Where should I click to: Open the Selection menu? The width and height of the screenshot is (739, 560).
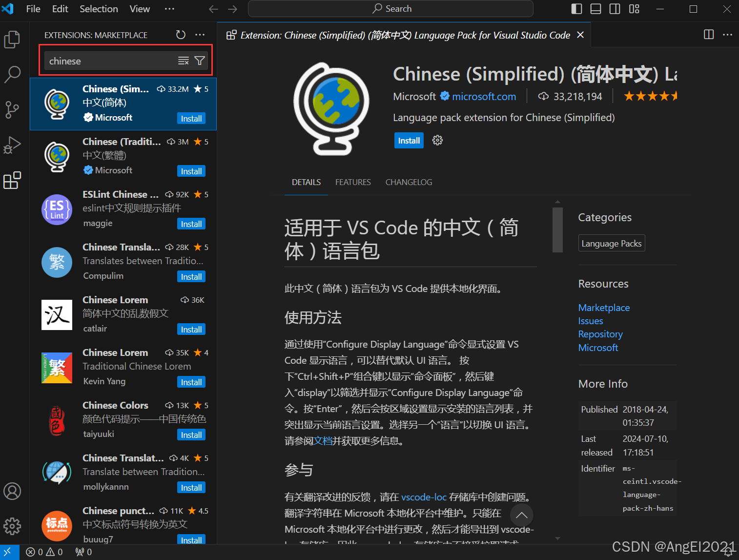pos(99,9)
